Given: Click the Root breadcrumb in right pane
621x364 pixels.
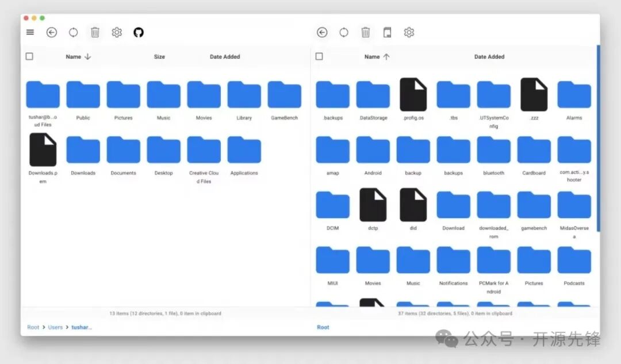Looking at the screenshot, I should pyautogui.click(x=323, y=327).
